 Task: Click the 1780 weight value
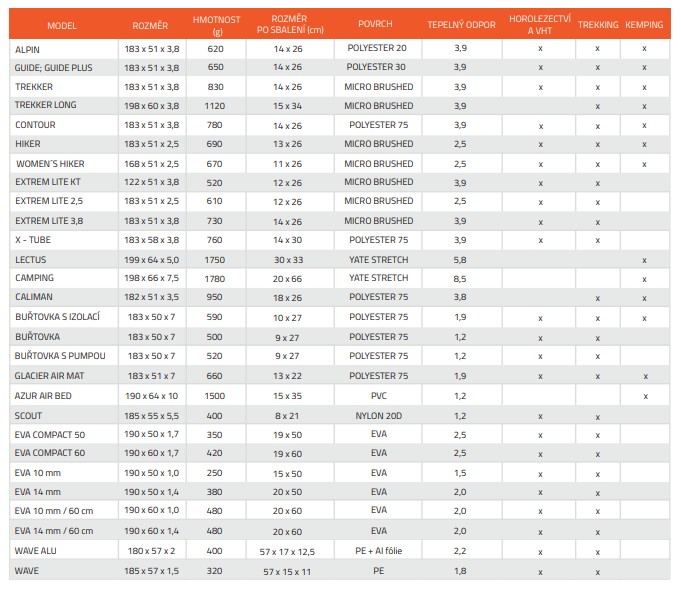coord(215,279)
